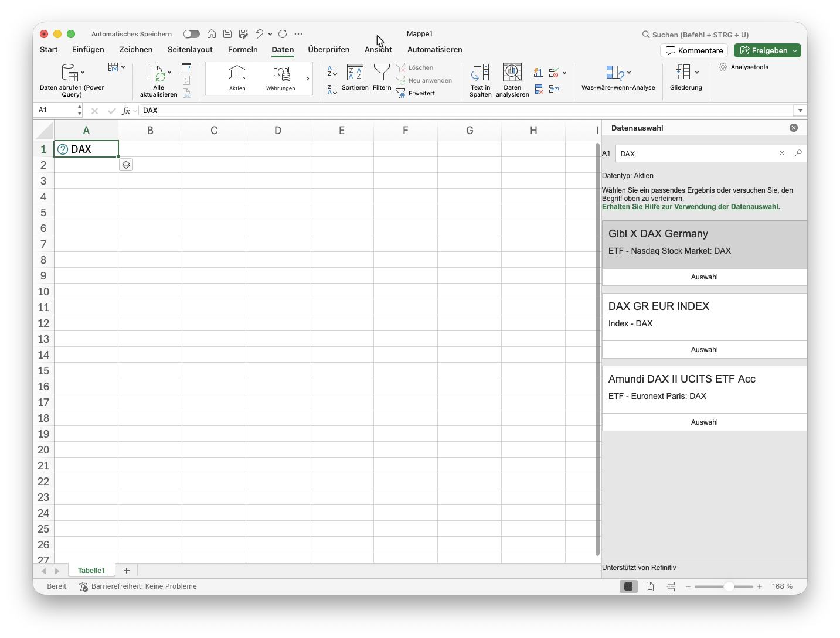This screenshot has height=638, width=840.
Task: Sort ascending with the A-Z icon
Action: point(332,71)
